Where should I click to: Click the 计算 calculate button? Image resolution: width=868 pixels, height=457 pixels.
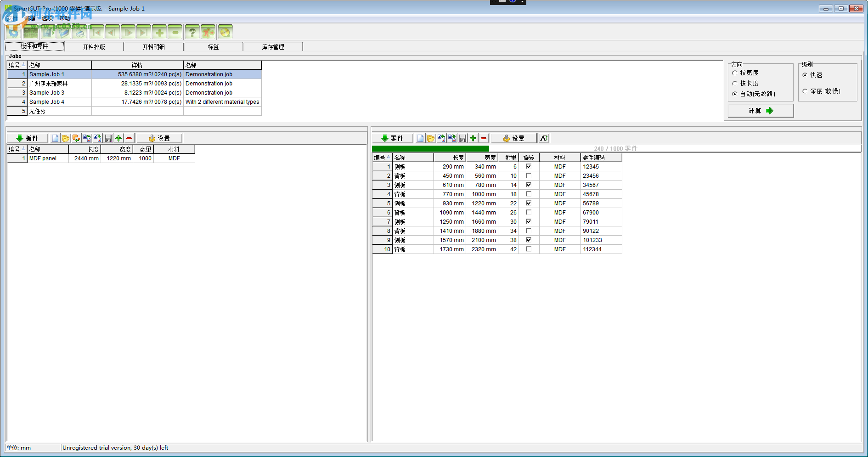point(761,111)
